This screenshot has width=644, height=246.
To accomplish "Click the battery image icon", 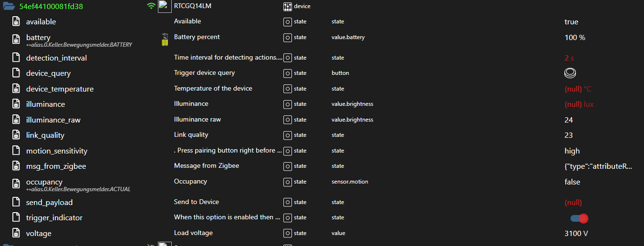I will (x=165, y=39).
